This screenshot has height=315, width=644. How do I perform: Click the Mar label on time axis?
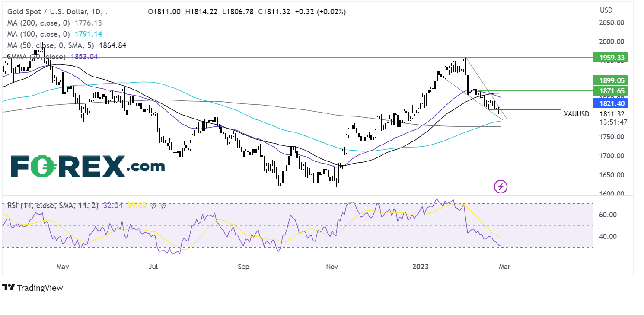[504, 267]
